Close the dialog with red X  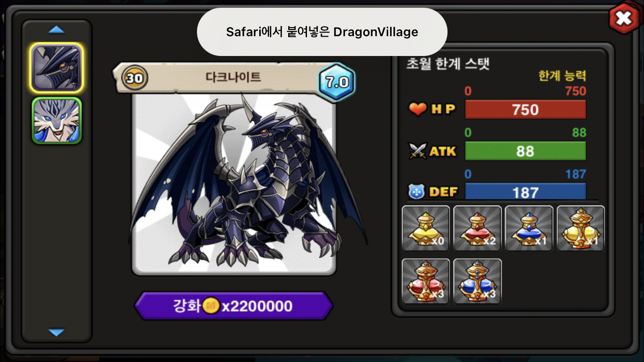624,18
